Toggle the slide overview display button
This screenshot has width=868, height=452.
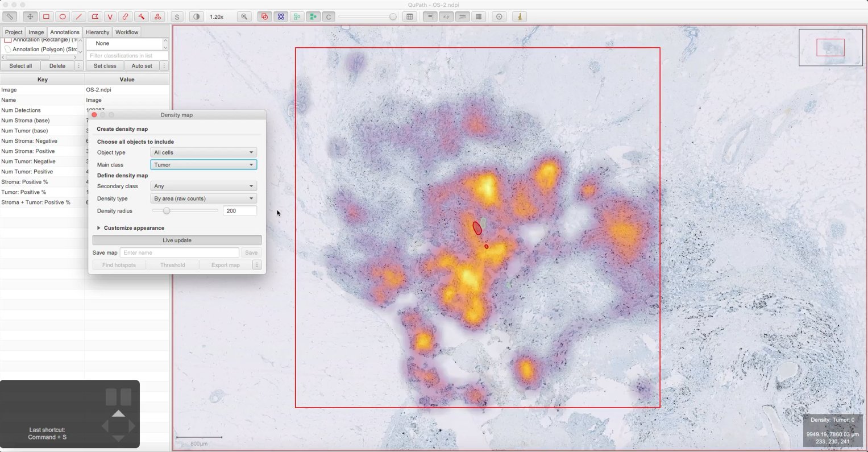tap(430, 16)
